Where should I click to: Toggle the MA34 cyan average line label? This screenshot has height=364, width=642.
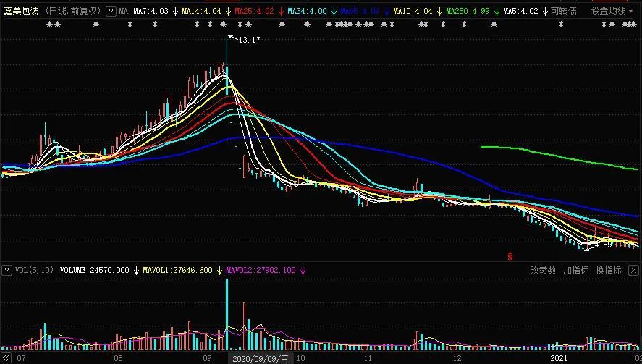pos(307,12)
